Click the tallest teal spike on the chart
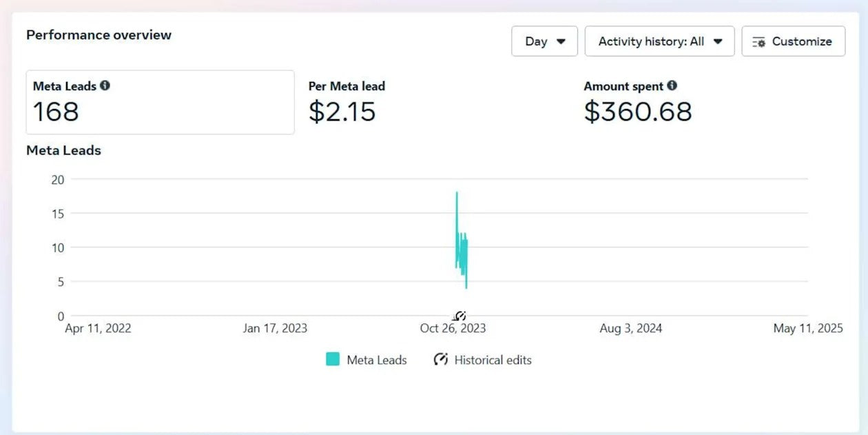This screenshot has height=435, width=868. [x=456, y=207]
